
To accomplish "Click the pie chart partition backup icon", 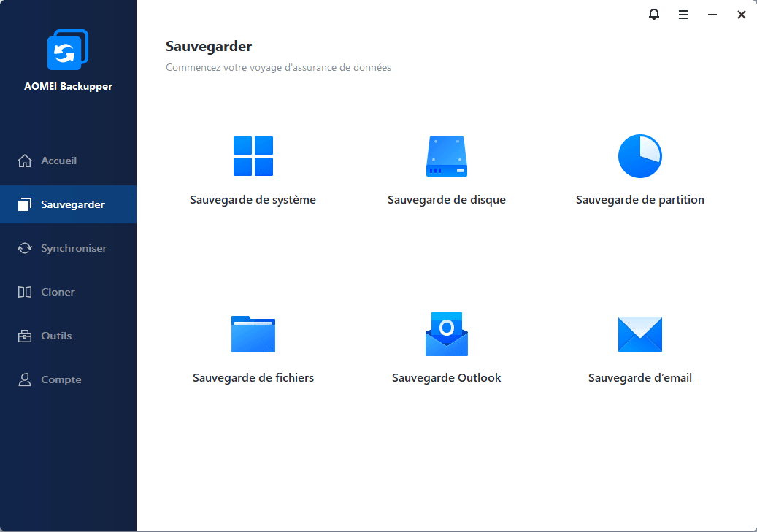I will tap(639, 156).
